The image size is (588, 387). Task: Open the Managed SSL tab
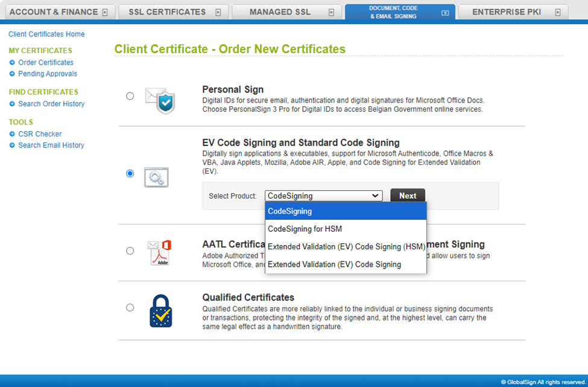[287, 12]
